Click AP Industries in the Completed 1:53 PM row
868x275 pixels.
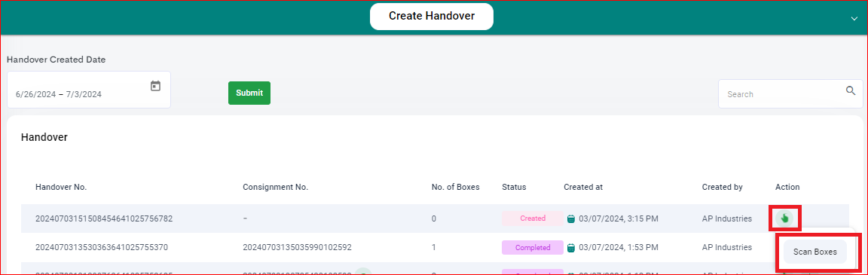point(727,247)
